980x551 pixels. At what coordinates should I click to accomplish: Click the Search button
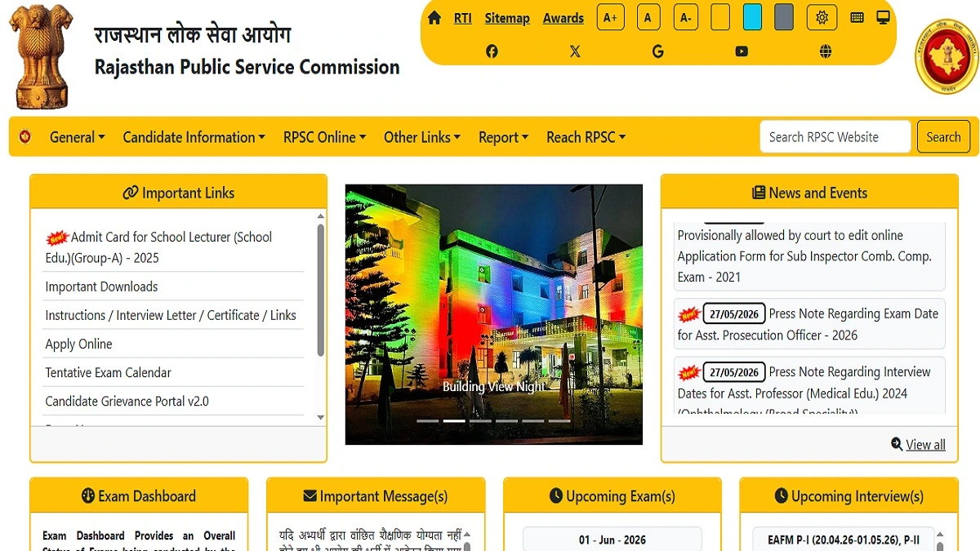click(x=943, y=137)
